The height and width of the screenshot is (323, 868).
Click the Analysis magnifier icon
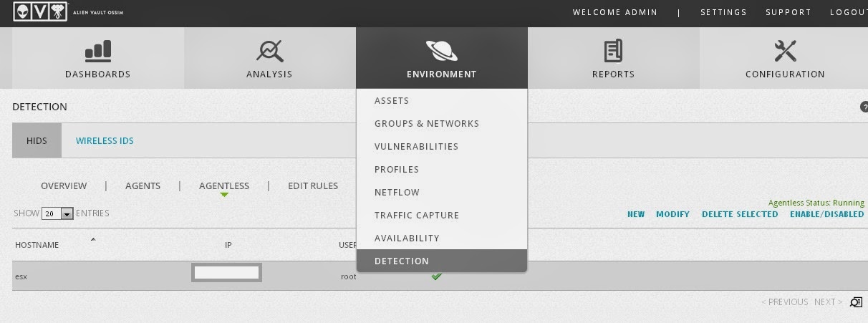pyautogui.click(x=269, y=51)
